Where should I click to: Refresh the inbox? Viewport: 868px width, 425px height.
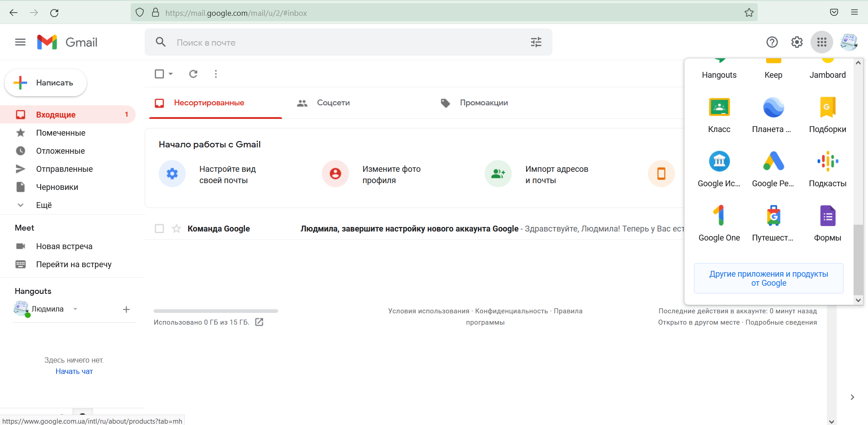(x=193, y=74)
